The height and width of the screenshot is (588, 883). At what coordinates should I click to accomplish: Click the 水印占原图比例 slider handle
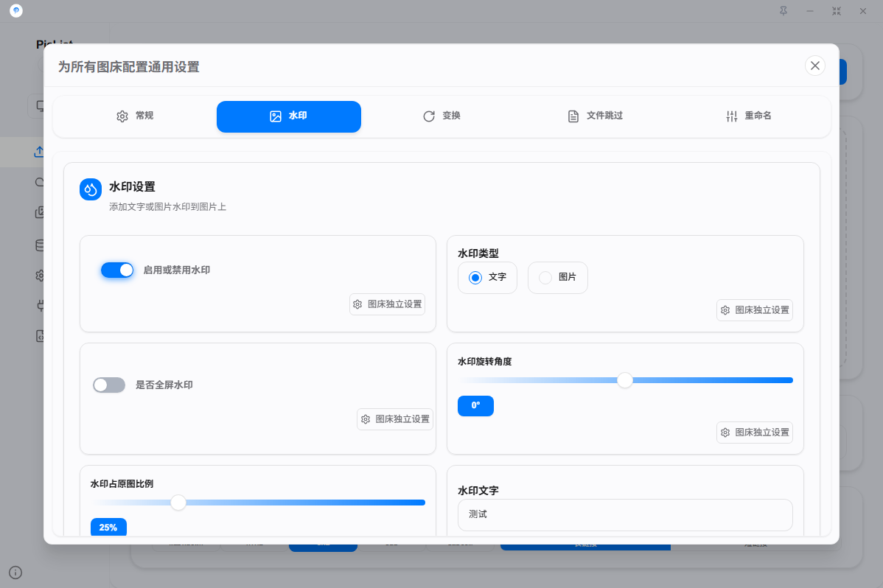tap(178, 503)
